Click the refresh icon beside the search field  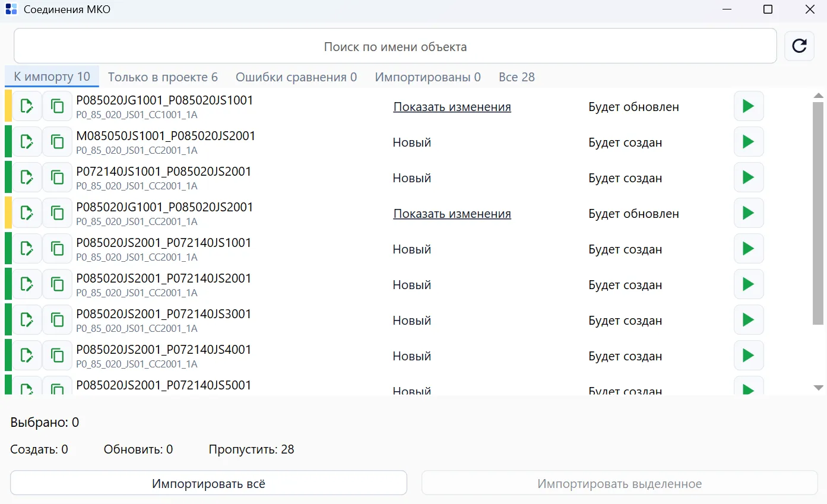coord(799,46)
